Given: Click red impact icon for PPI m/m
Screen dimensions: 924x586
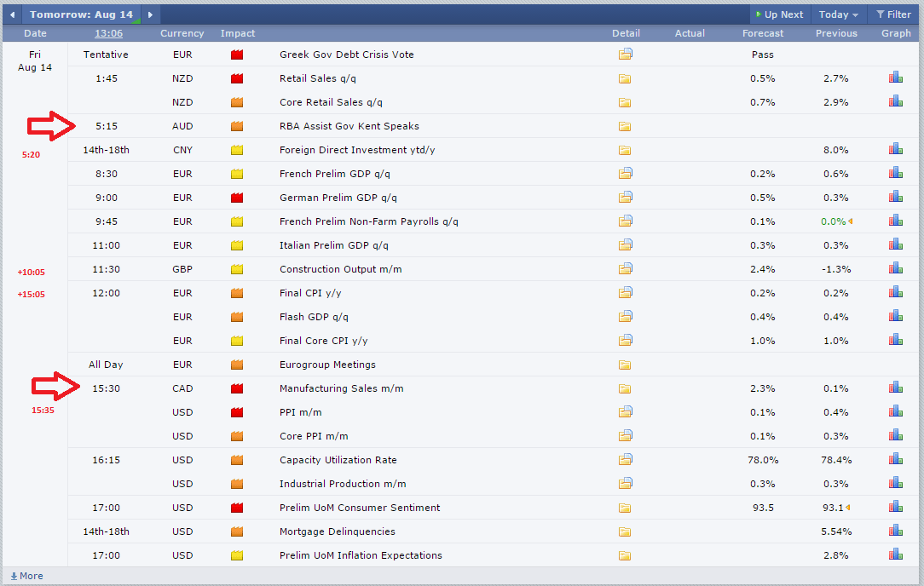Looking at the screenshot, I should point(237,412).
